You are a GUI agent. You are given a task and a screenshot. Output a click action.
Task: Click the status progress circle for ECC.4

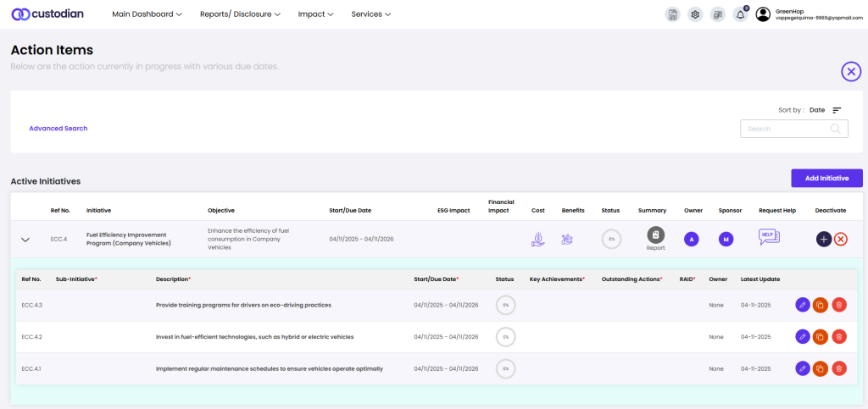click(610, 240)
